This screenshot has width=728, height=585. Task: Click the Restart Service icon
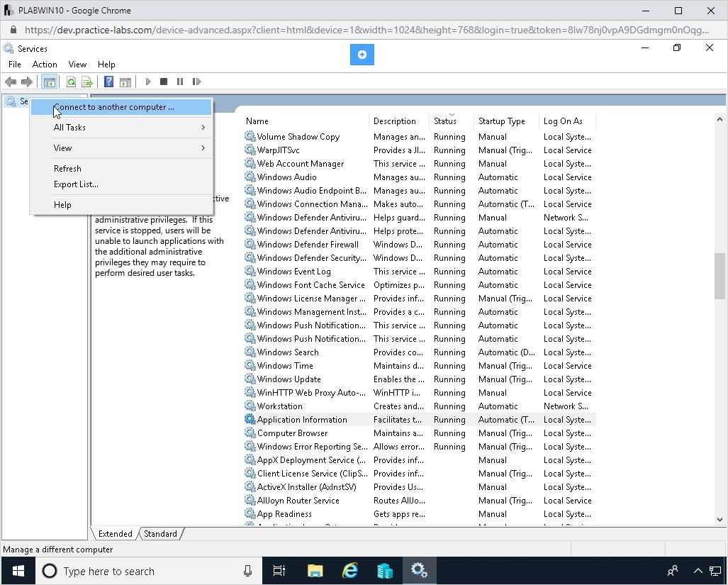pos(196,82)
